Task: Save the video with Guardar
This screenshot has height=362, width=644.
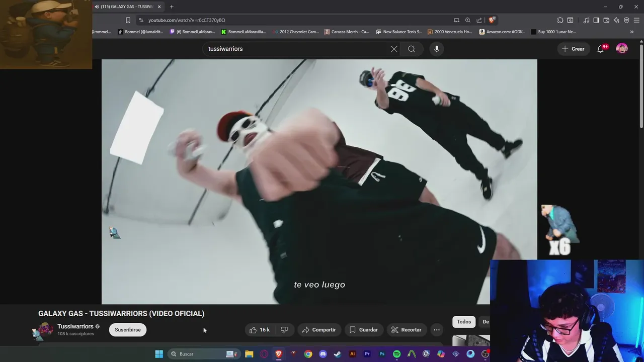Action: (363, 330)
